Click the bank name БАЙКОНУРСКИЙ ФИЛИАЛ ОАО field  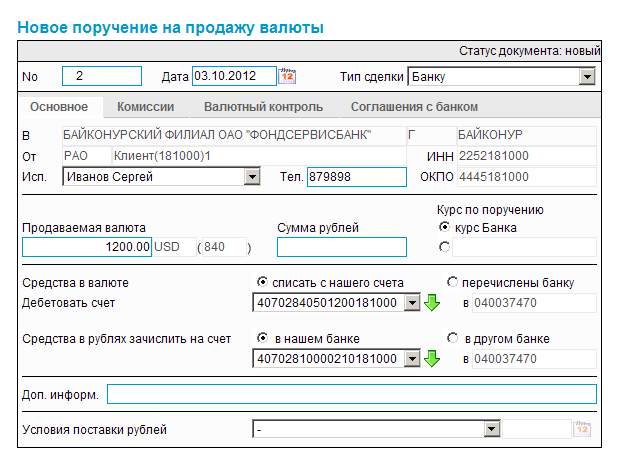tap(234, 136)
